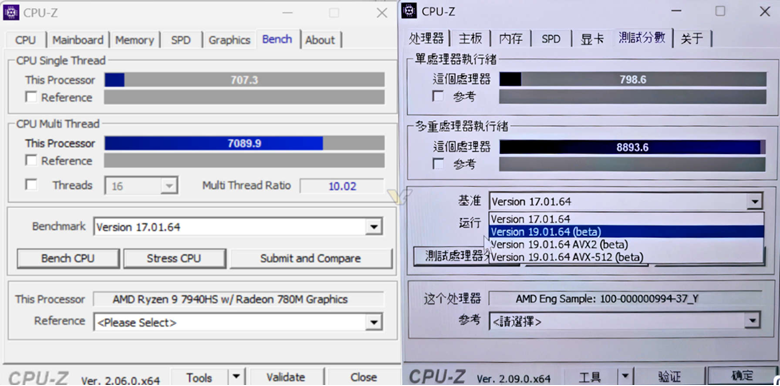Click the single thread Reference bar in left window
The image size is (780, 386).
pos(244,97)
